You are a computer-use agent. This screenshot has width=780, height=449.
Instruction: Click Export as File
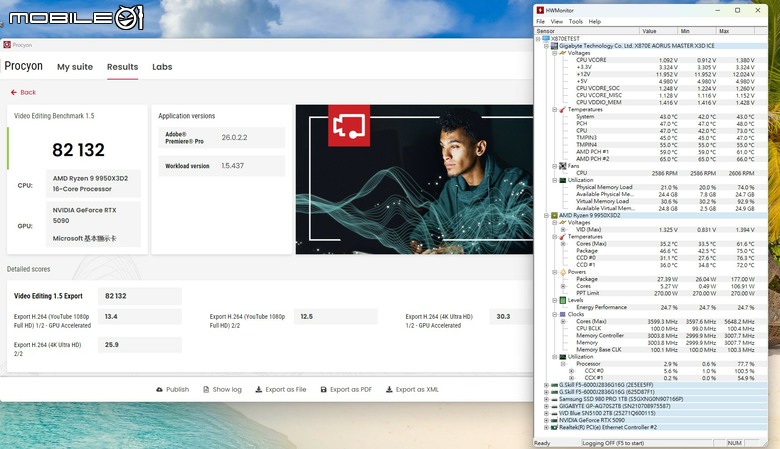click(x=281, y=389)
